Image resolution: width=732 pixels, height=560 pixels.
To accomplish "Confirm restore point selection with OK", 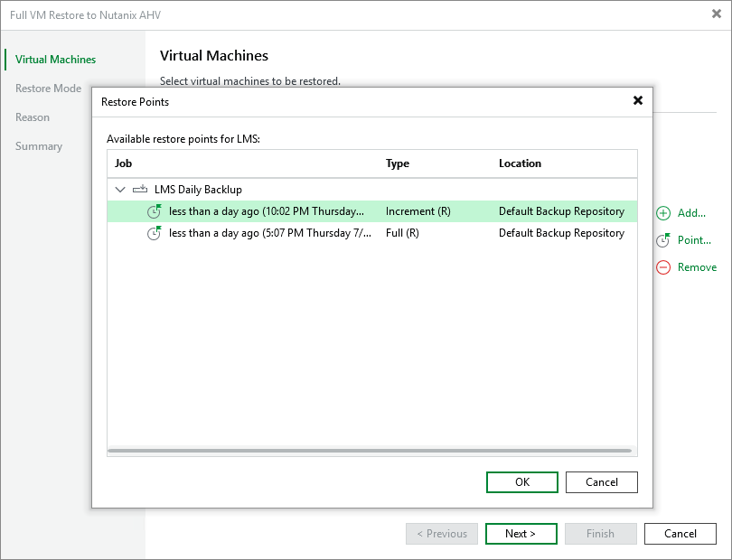I will (x=521, y=481).
